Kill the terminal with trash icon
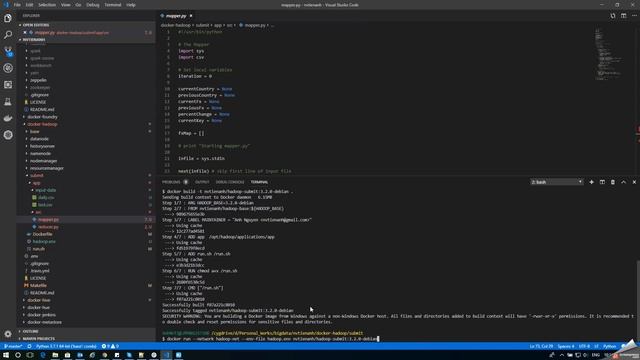 click(613, 182)
